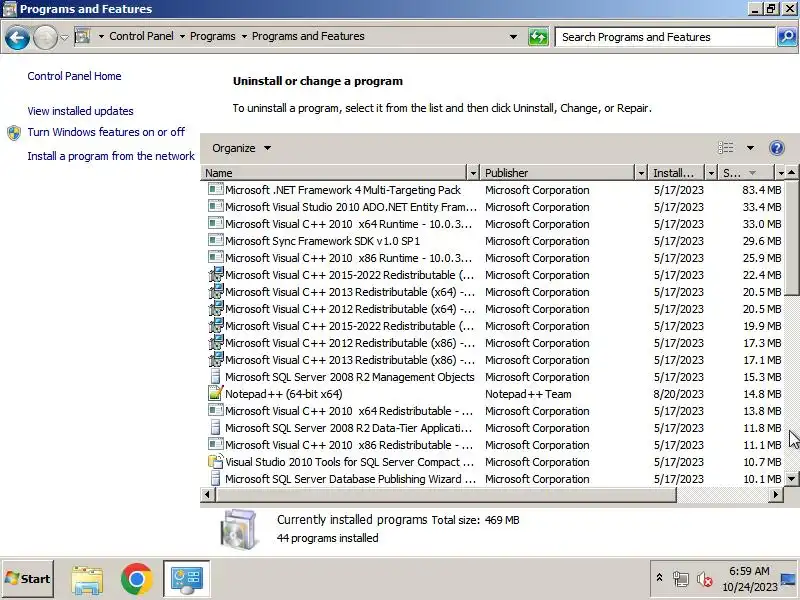Click the change view icon

pyautogui.click(x=726, y=148)
